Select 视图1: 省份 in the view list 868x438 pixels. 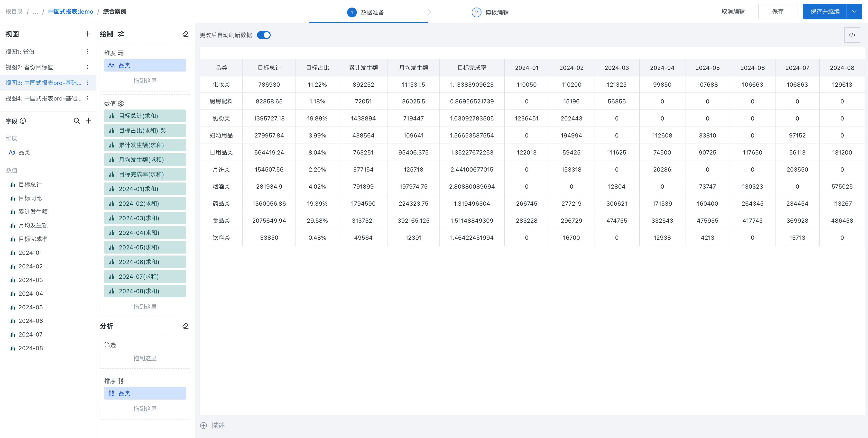(48, 52)
